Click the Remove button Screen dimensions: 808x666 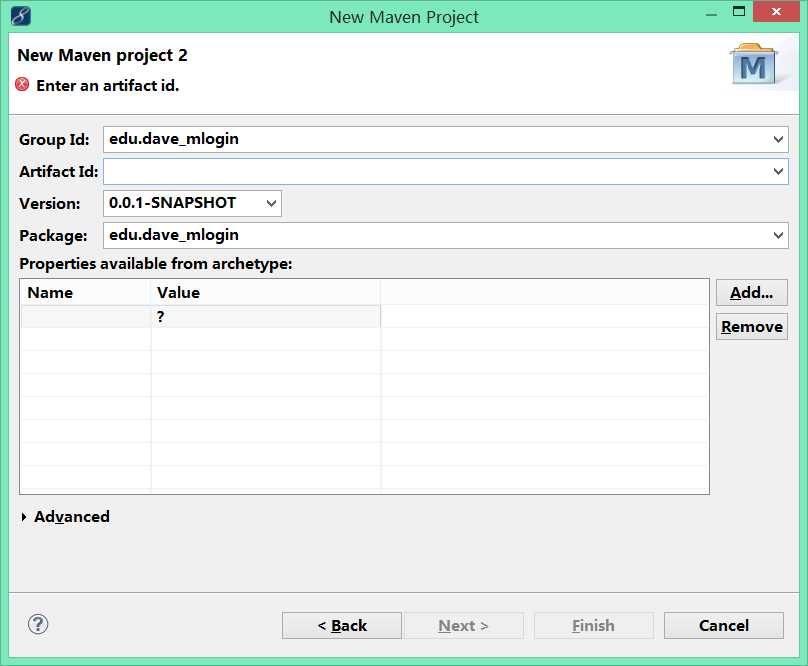751,326
